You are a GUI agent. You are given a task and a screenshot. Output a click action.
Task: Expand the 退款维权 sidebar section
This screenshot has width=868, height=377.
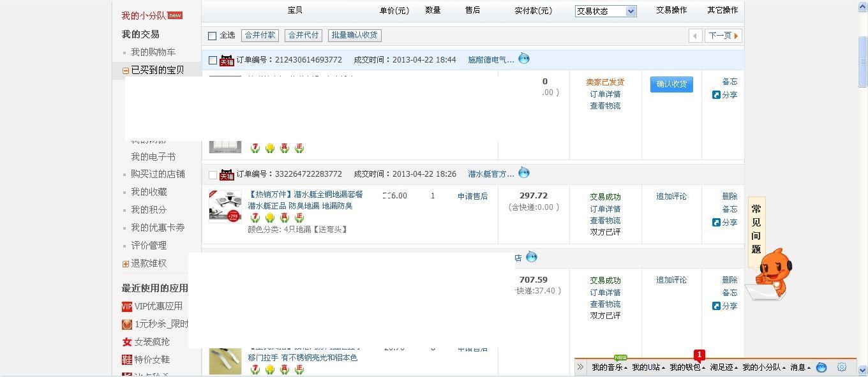click(126, 263)
